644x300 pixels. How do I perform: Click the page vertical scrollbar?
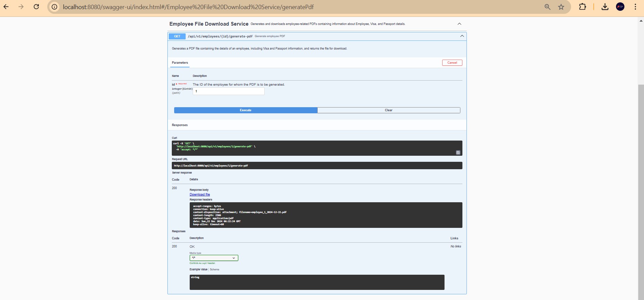tap(641, 192)
